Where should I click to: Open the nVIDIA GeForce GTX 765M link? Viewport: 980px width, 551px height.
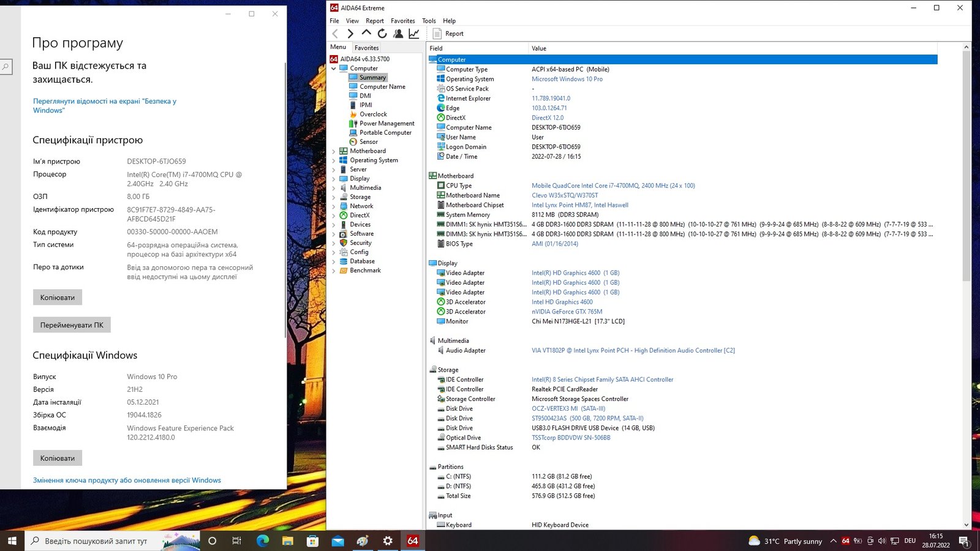(x=567, y=312)
